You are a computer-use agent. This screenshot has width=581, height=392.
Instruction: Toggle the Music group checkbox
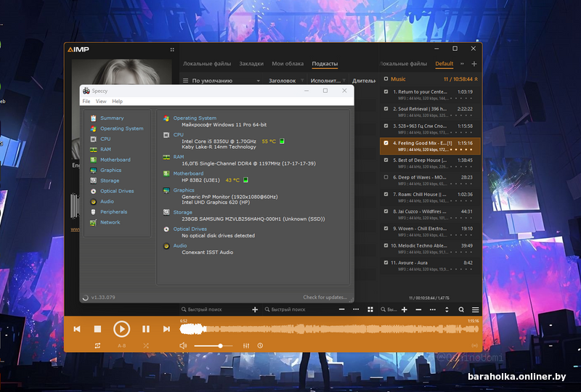386,79
